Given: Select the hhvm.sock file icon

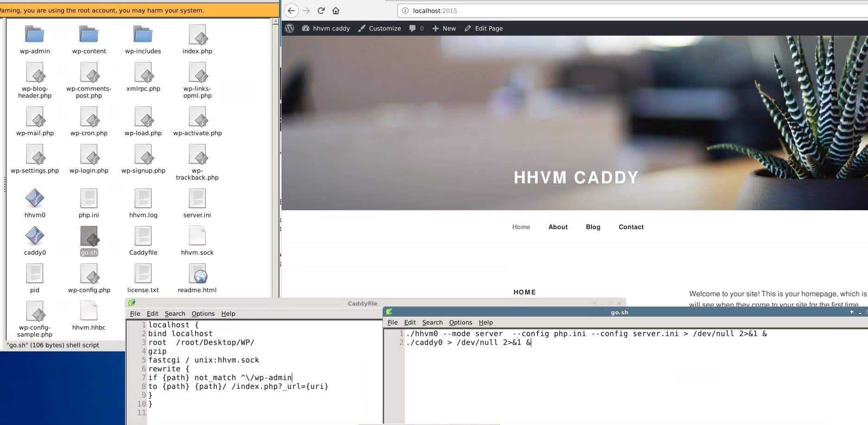Looking at the screenshot, I should tap(197, 236).
